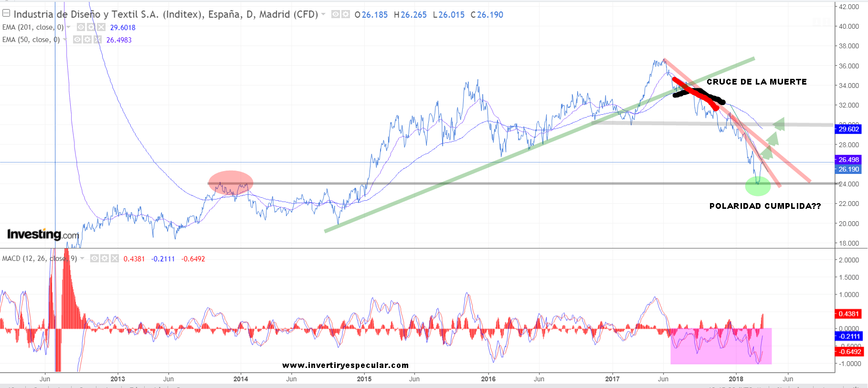
Task: Open EMA 201 legend dropdown arrow
Action: pos(69,27)
